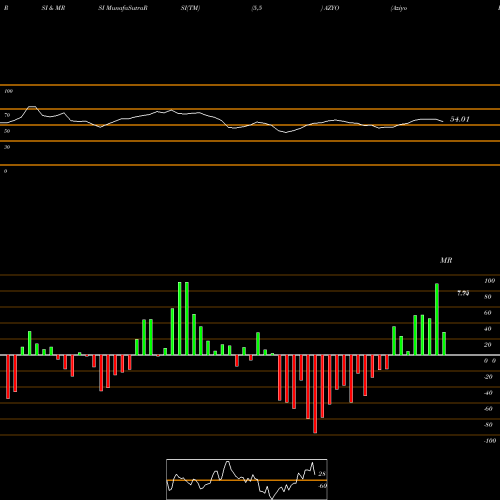Click the 50 level label on RSI axis
The image size is (500, 500).
[x=7, y=131]
